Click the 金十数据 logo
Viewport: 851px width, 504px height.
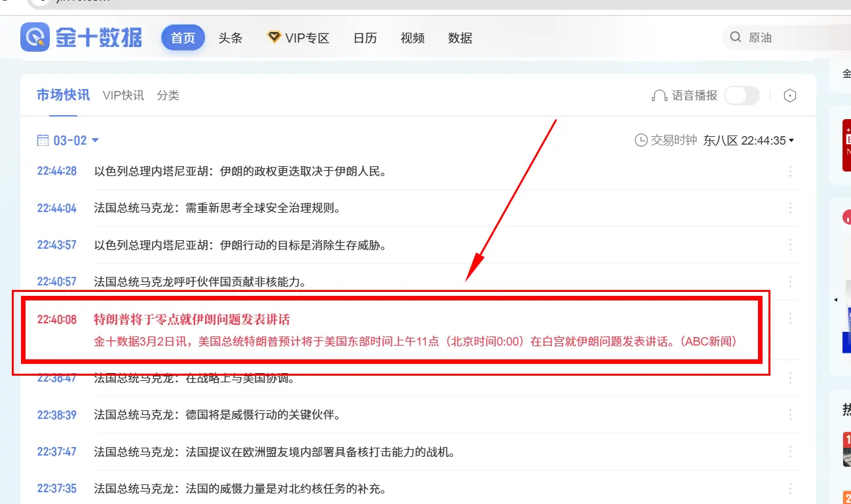coord(81,37)
